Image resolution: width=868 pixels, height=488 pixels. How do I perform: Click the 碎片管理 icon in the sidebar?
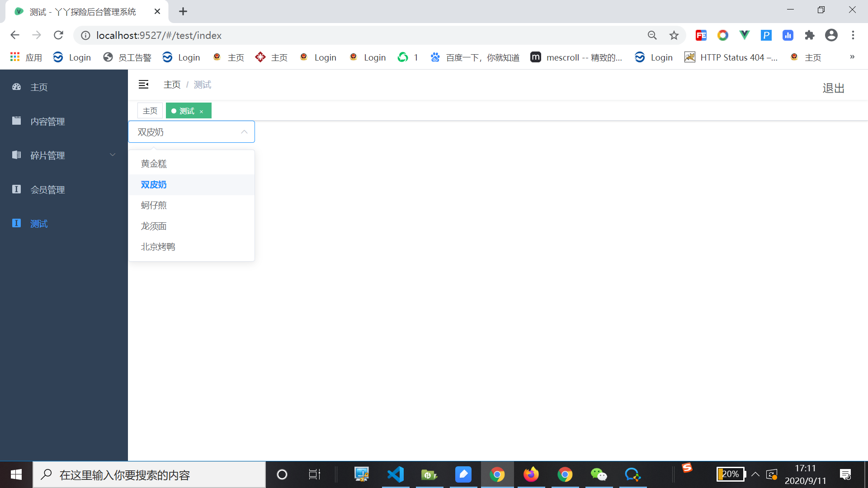pos(16,155)
